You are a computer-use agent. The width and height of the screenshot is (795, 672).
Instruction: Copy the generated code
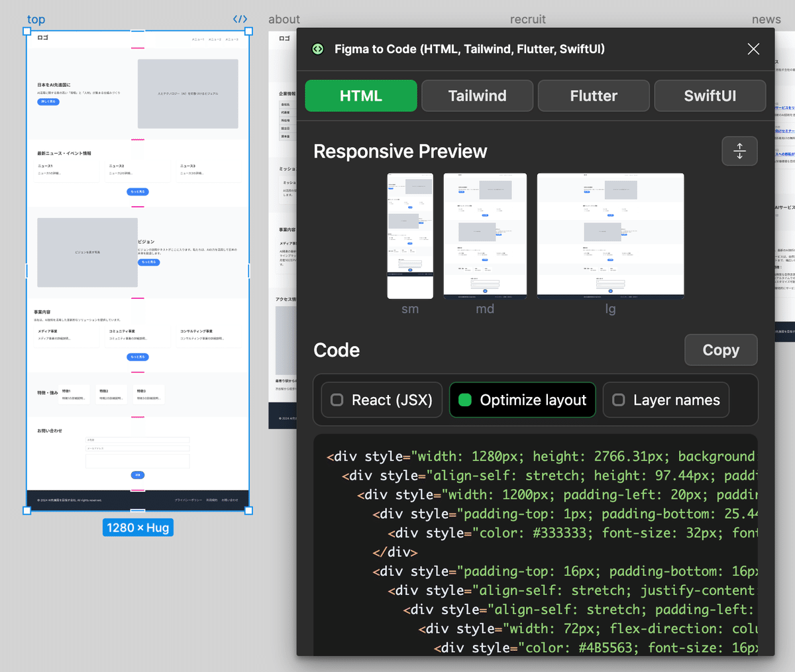721,350
